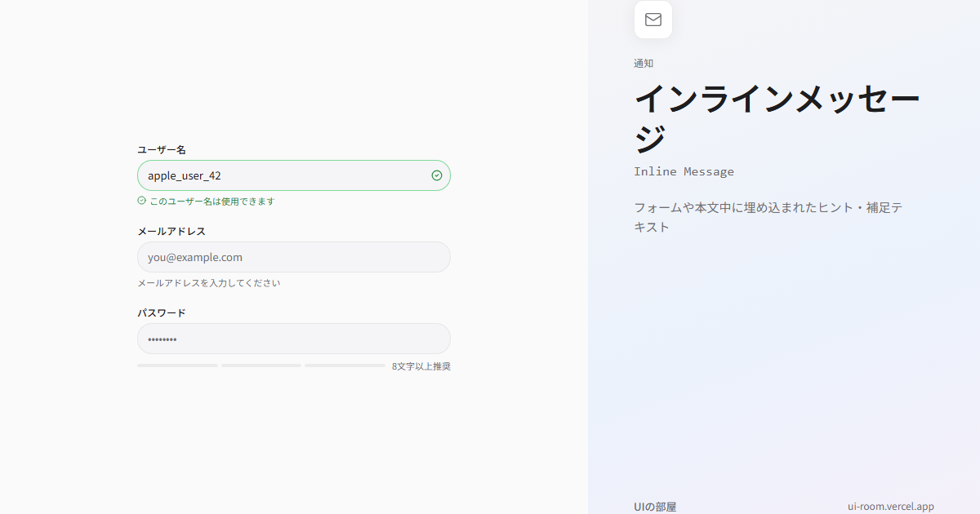Click the first password strength bar segment
Image resolution: width=980 pixels, height=514 pixels.
(177, 366)
